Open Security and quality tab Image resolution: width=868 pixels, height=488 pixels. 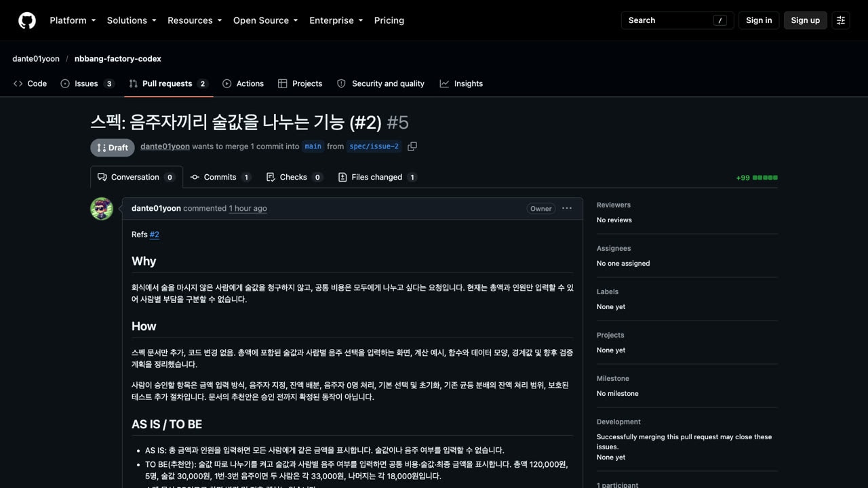coord(380,83)
